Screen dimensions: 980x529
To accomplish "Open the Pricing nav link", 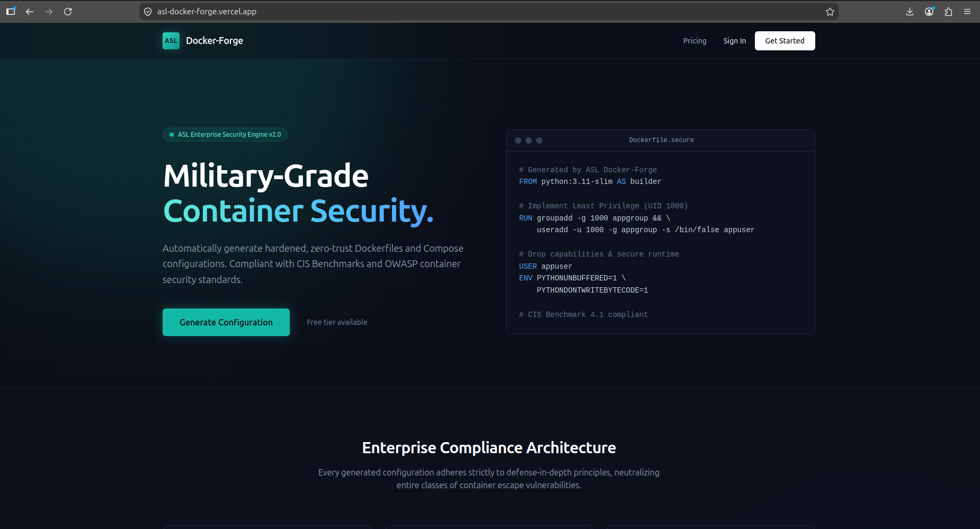I will [694, 41].
